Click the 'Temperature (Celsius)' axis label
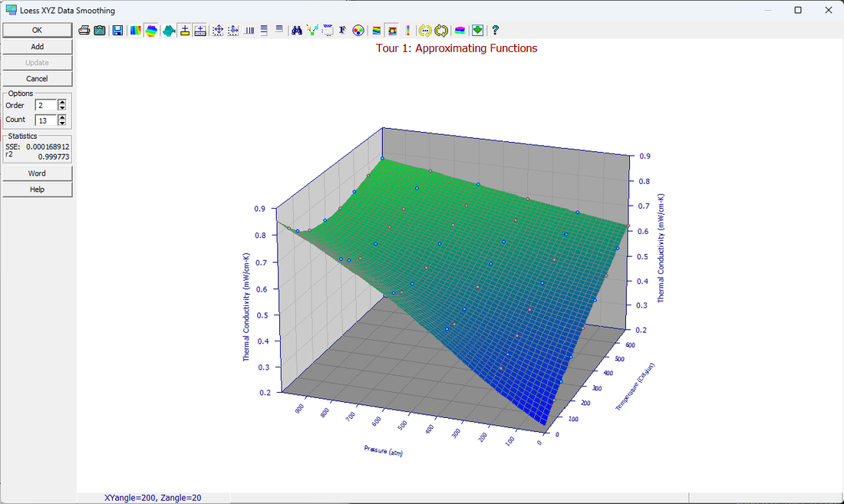This screenshot has width=844, height=504. tap(635, 387)
